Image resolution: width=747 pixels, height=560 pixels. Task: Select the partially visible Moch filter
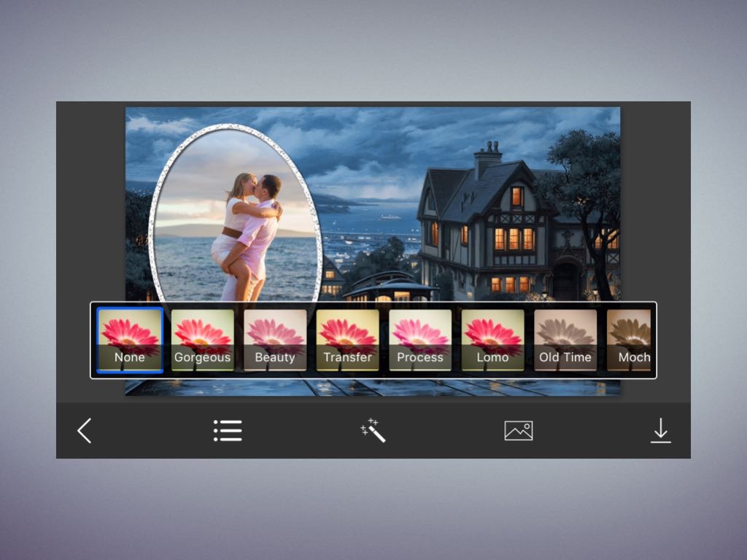(629, 340)
